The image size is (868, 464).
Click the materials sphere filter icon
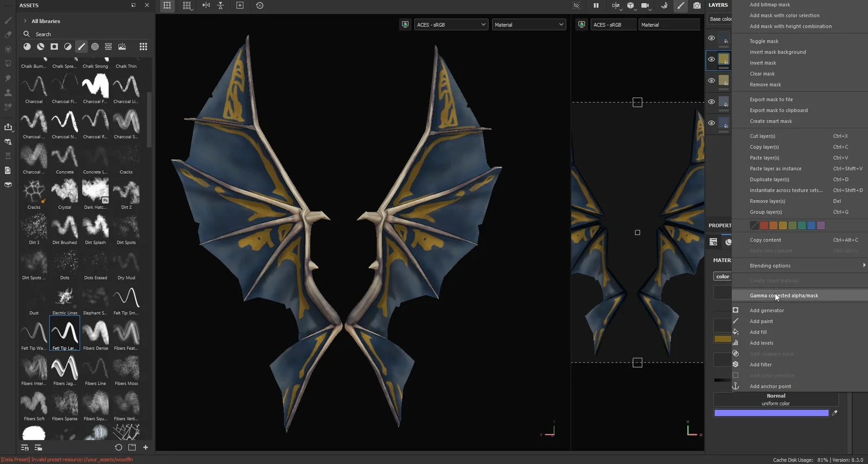coord(27,47)
